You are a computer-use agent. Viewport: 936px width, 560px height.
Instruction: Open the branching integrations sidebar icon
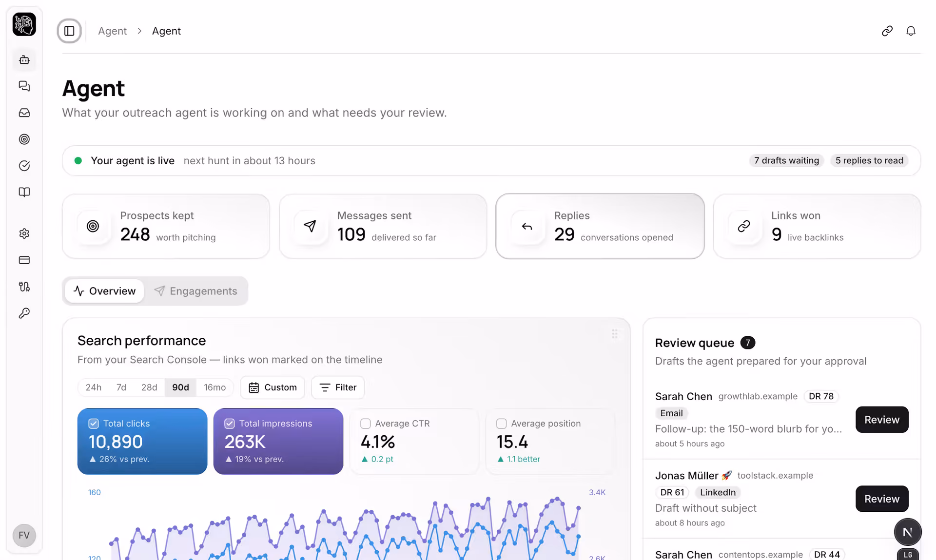click(24, 287)
